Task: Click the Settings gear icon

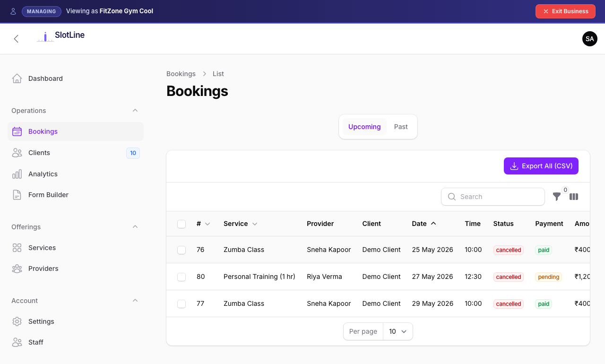Action: click(17, 321)
